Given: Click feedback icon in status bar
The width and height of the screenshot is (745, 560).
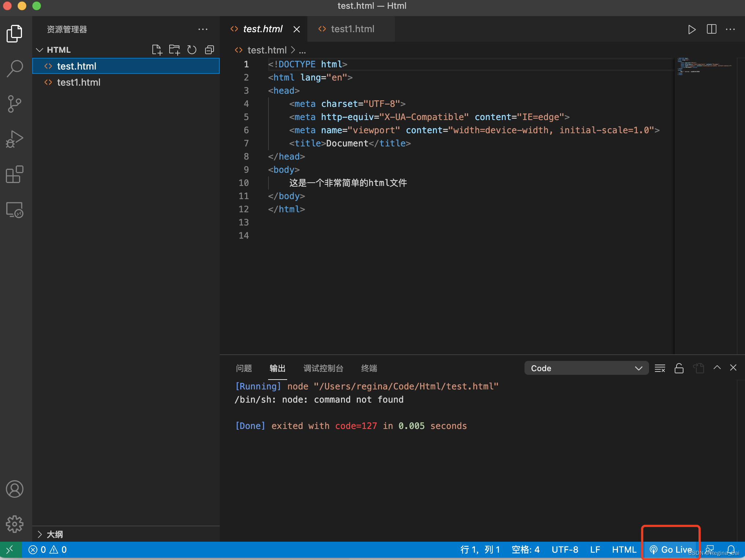Looking at the screenshot, I should [710, 550].
